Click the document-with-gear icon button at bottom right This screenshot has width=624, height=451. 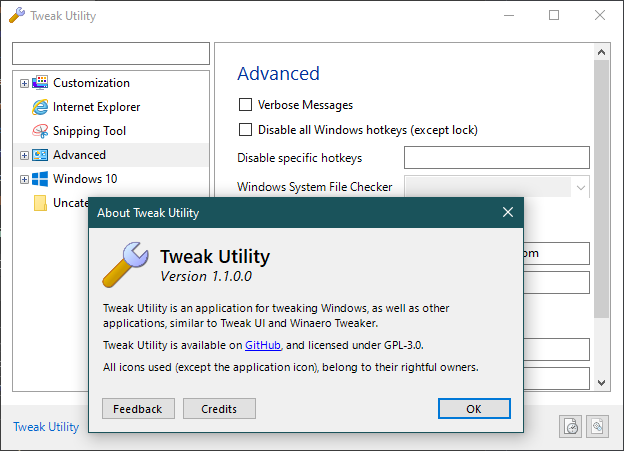(x=597, y=427)
